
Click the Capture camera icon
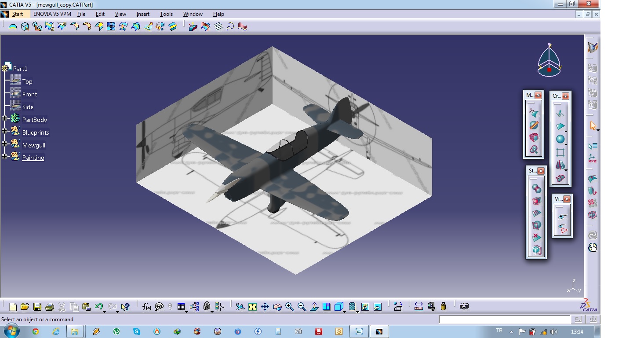[x=464, y=306]
